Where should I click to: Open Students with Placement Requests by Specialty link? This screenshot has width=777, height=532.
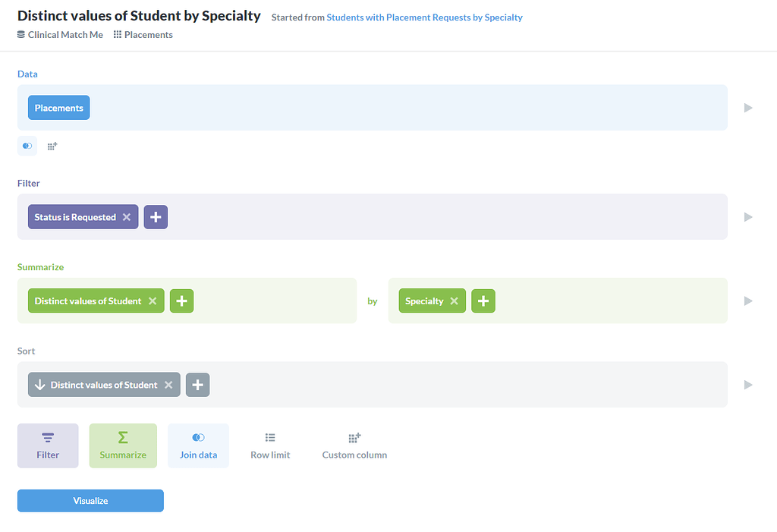pyautogui.click(x=424, y=17)
